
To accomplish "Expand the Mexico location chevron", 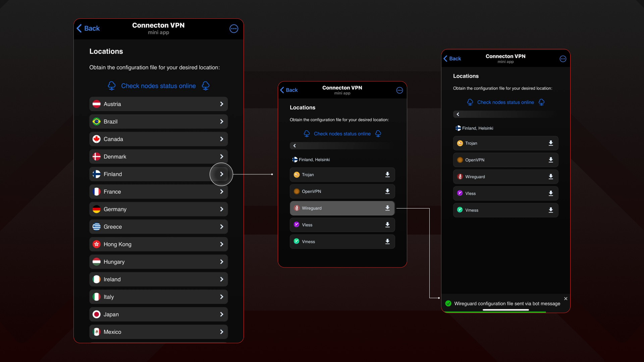I will [x=221, y=332].
